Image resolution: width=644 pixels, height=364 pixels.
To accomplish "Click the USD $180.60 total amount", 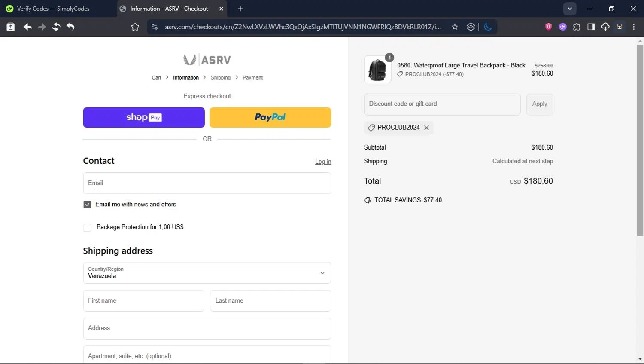I will [x=532, y=181].
